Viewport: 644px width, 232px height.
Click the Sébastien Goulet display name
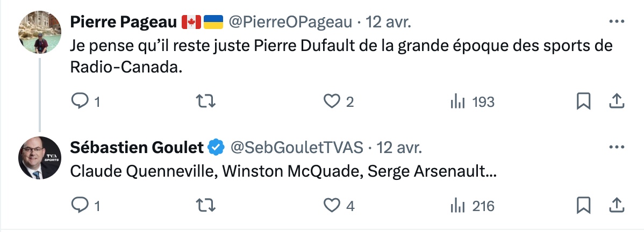(137, 147)
